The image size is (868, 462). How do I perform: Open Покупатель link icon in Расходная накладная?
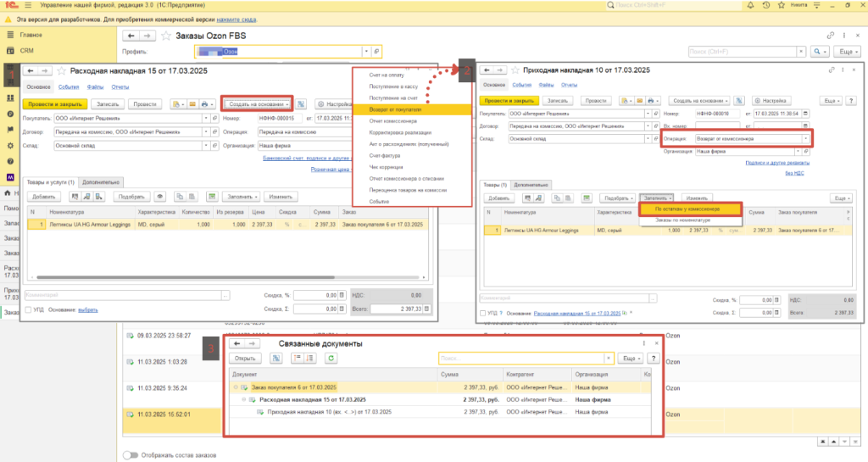point(214,119)
